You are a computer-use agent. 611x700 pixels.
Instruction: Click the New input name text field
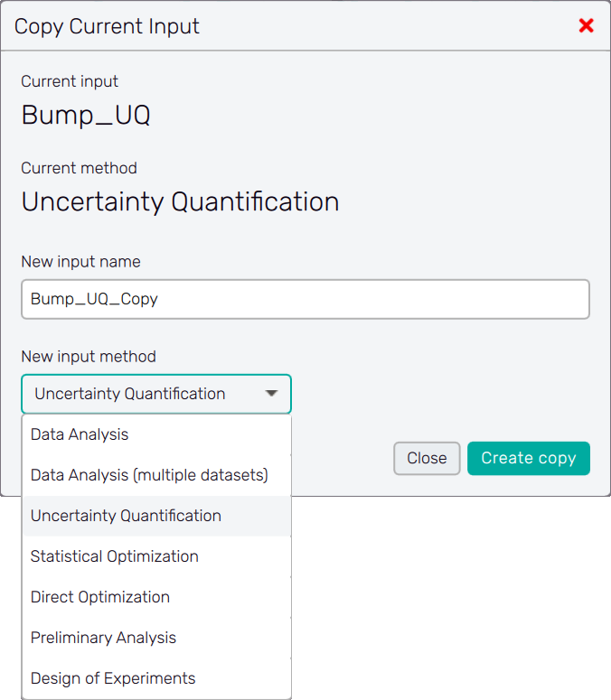tap(305, 299)
